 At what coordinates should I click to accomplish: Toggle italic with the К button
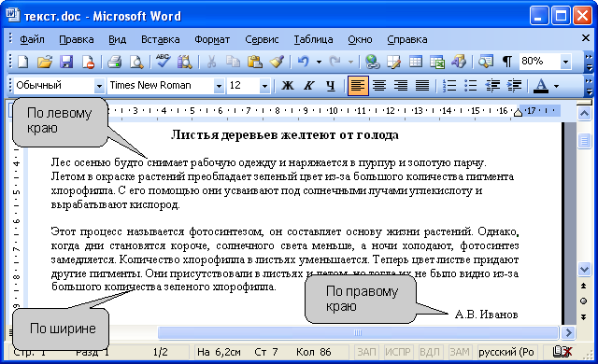pos(309,86)
